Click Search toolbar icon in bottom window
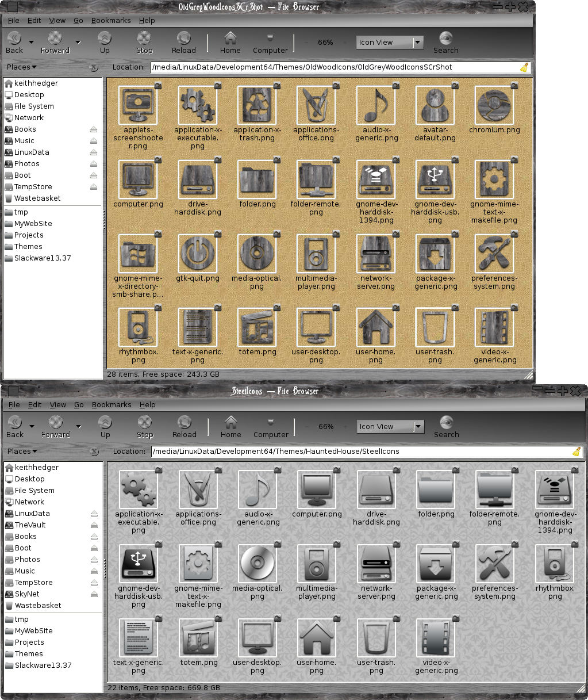The image size is (588, 700). pyautogui.click(x=447, y=427)
